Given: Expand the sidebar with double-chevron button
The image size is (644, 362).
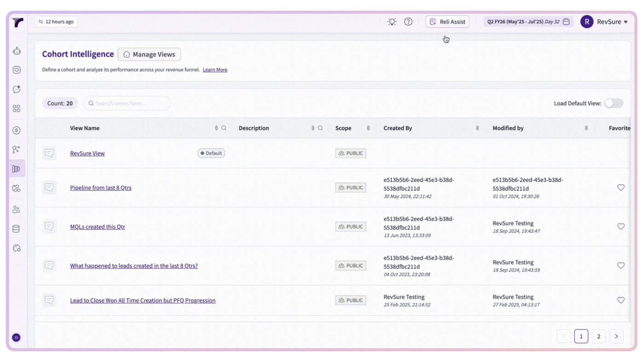Looking at the screenshot, I should click(16, 338).
